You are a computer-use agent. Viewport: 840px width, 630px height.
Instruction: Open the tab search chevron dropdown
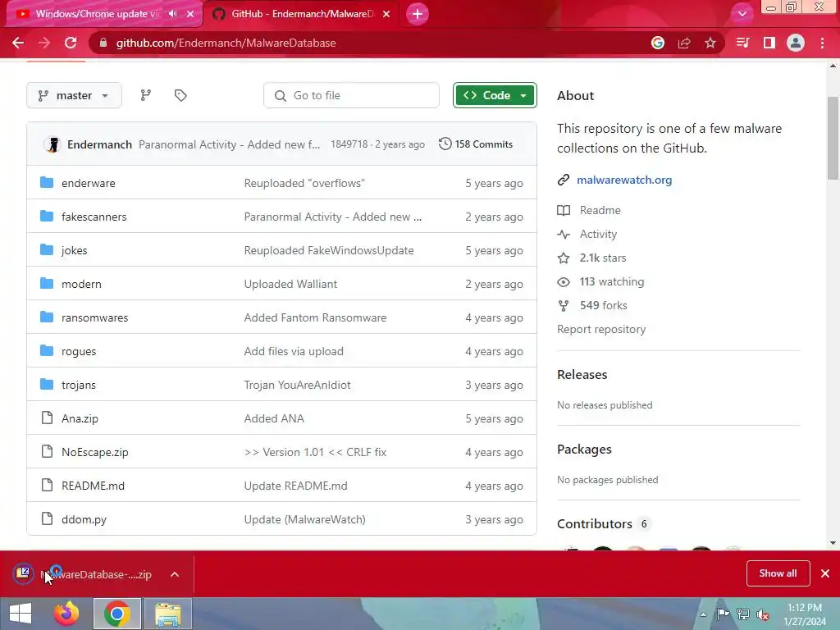coord(742,14)
